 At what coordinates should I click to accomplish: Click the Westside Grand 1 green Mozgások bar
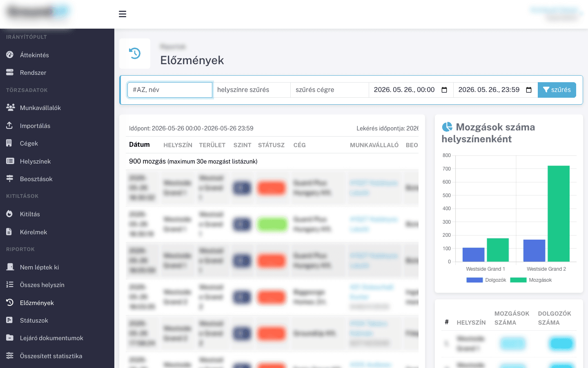(498, 250)
